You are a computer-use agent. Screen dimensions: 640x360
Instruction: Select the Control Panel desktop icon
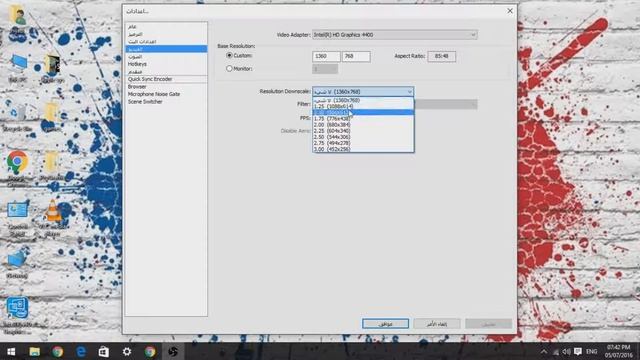coord(18,218)
